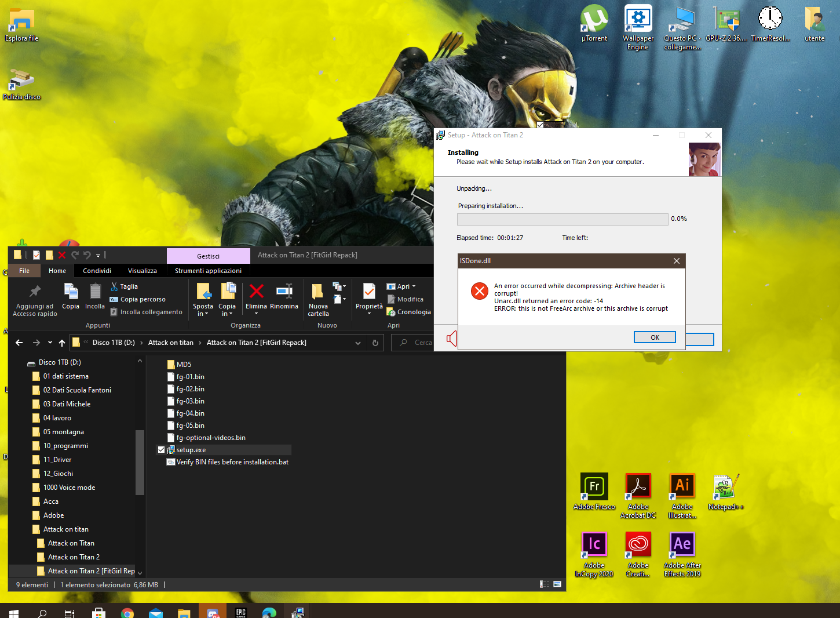This screenshot has width=840, height=618.
Task: Switch to details view icon in status bar
Action: coord(545,584)
